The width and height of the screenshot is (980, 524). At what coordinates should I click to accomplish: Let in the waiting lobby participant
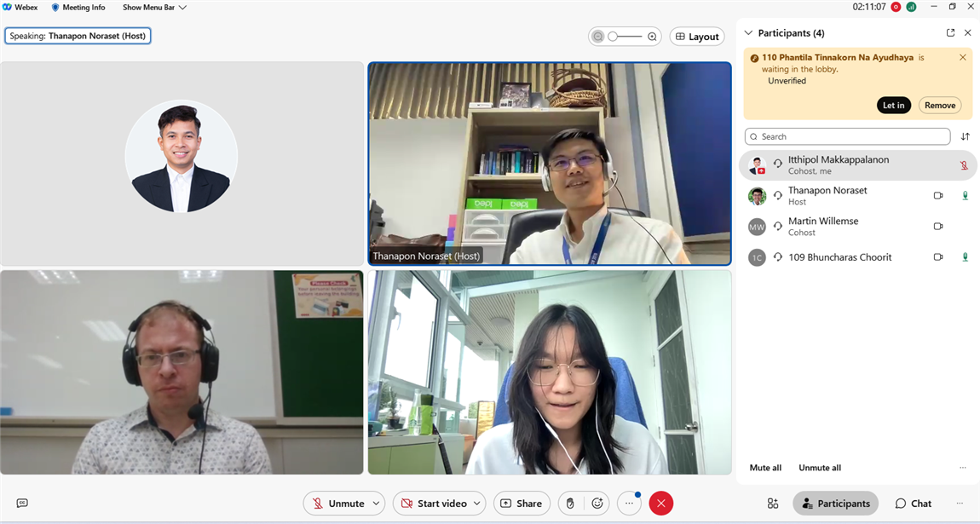(893, 106)
